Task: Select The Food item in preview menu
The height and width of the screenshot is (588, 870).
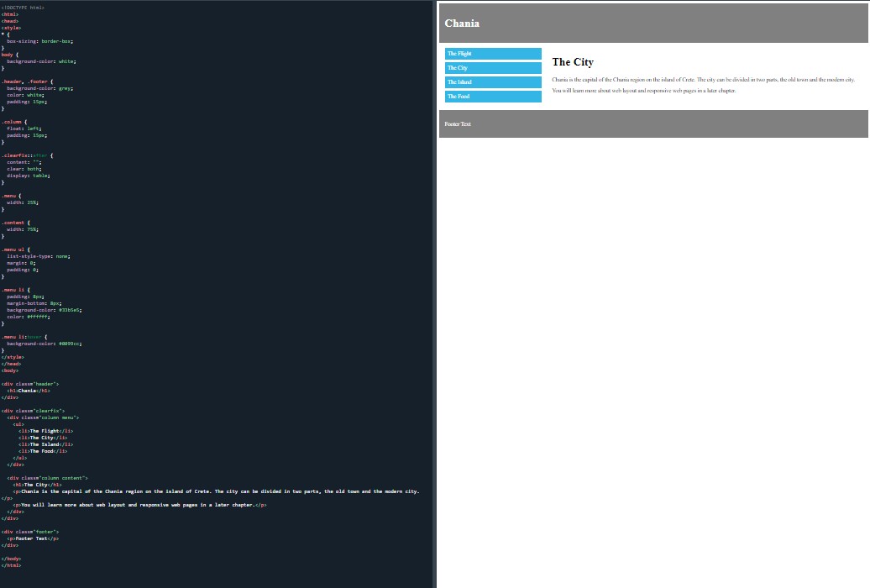Action: click(x=493, y=97)
